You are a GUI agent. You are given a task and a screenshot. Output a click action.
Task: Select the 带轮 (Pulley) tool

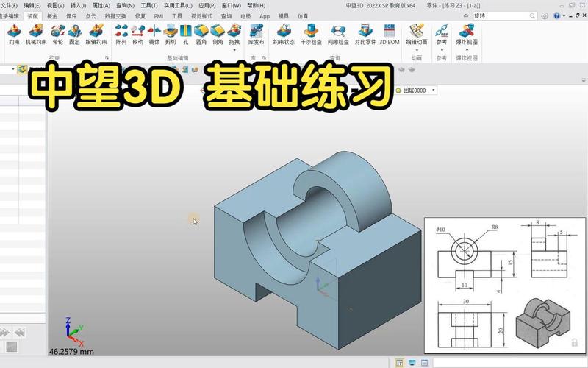58,35
